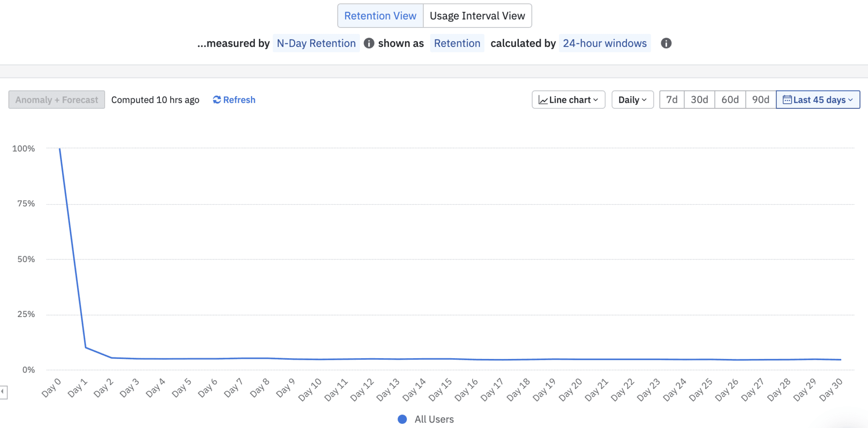868x428 pixels.
Task: Switch to Usage Interval View
Action: [477, 16]
